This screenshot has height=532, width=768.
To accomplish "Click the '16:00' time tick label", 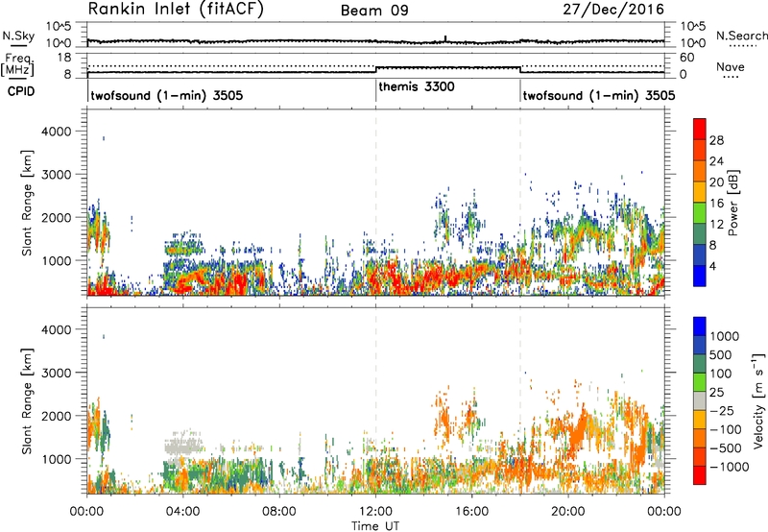I will pos(471,512).
